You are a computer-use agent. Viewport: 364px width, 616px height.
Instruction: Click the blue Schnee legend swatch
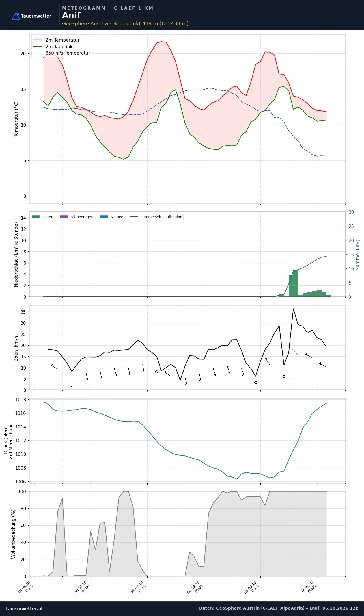pos(104,217)
